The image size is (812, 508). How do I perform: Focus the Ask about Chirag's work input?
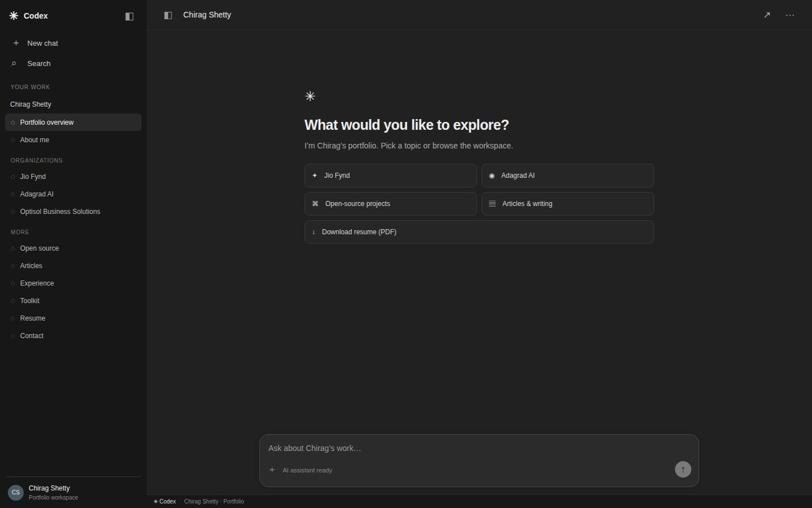pos(479,448)
